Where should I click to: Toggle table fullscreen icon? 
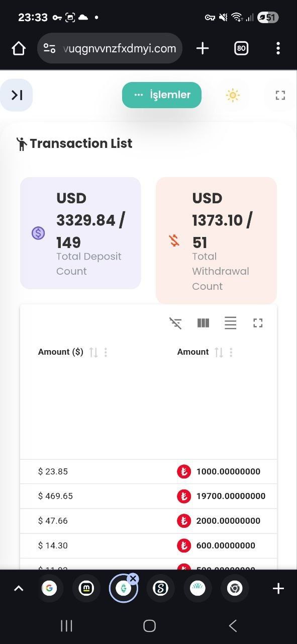click(258, 323)
